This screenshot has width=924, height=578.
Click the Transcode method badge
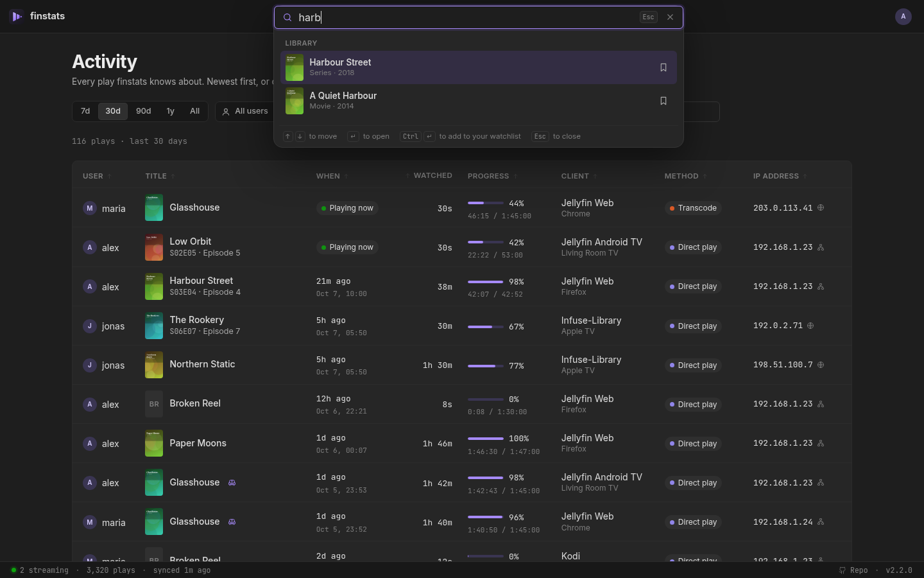(693, 208)
